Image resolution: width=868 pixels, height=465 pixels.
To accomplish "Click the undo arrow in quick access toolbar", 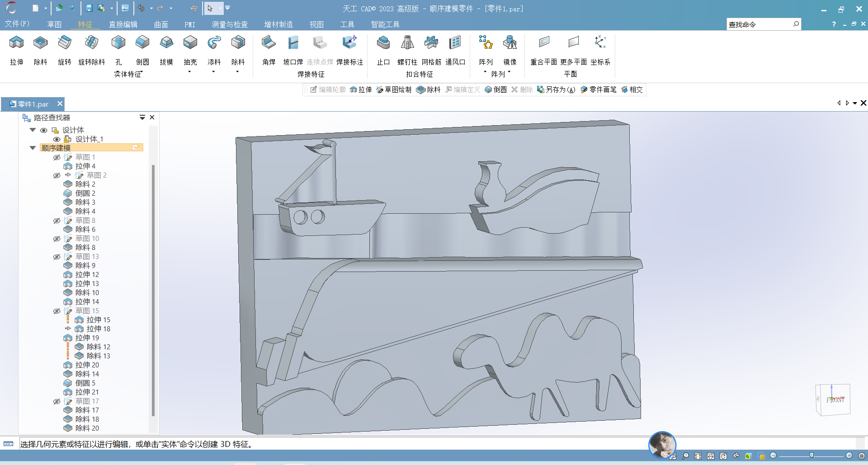I will [x=142, y=8].
